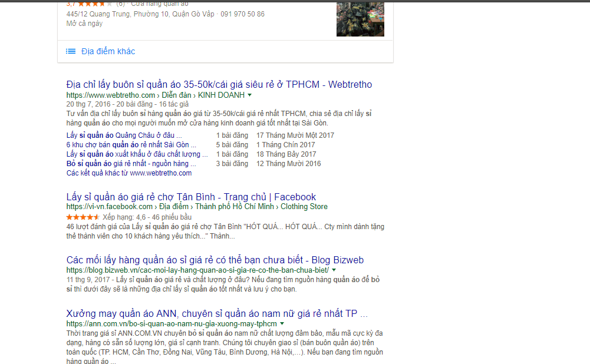
Task: Expand dropdown arrow next to ann.com.vn URL
Action: pos(282,324)
